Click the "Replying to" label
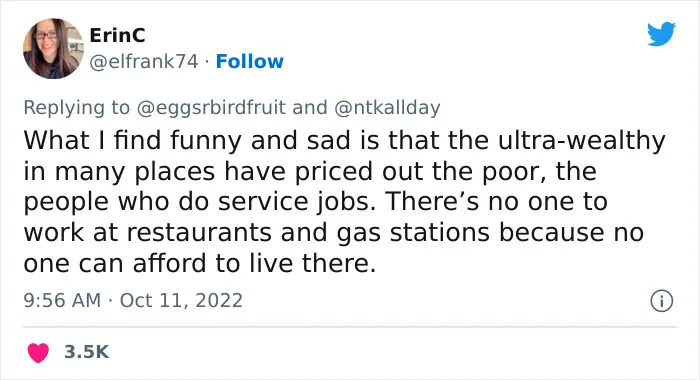This screenshot has height=380, width=700. pos(76,108)
